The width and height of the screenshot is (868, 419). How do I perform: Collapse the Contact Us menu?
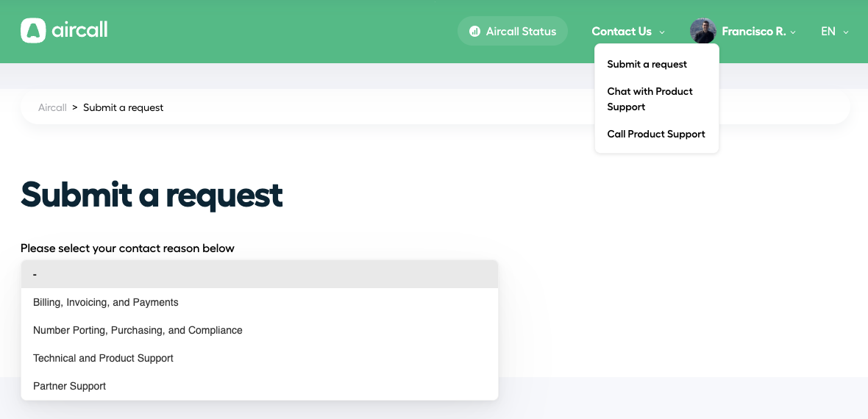[x=627, y=32]
